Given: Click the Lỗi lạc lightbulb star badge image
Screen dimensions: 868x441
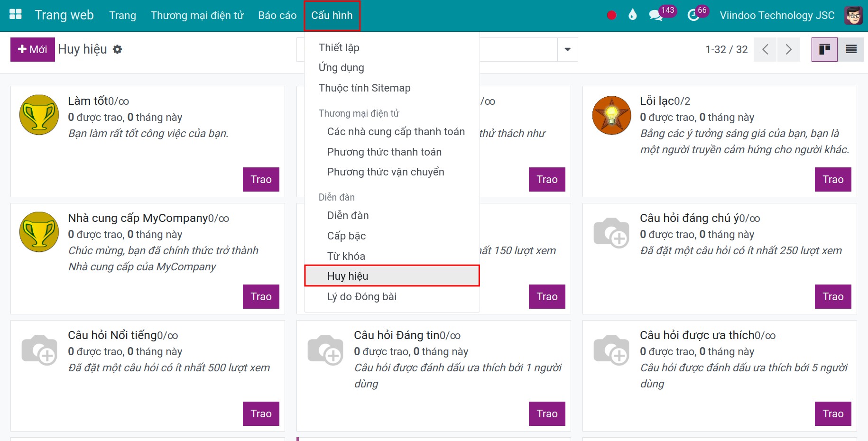Looking at the screenshot, I should pos(611,115).
